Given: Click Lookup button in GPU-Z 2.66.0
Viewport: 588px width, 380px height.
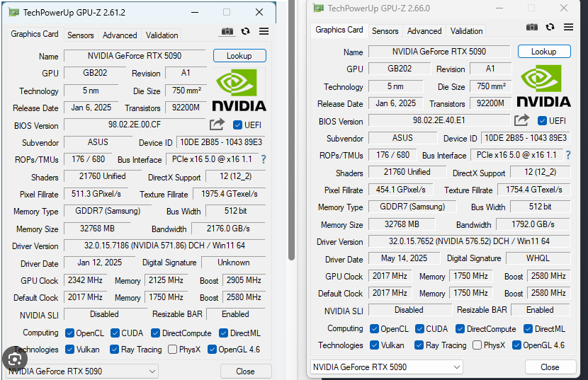Looking at the screenshot, I should click(544, 52).
